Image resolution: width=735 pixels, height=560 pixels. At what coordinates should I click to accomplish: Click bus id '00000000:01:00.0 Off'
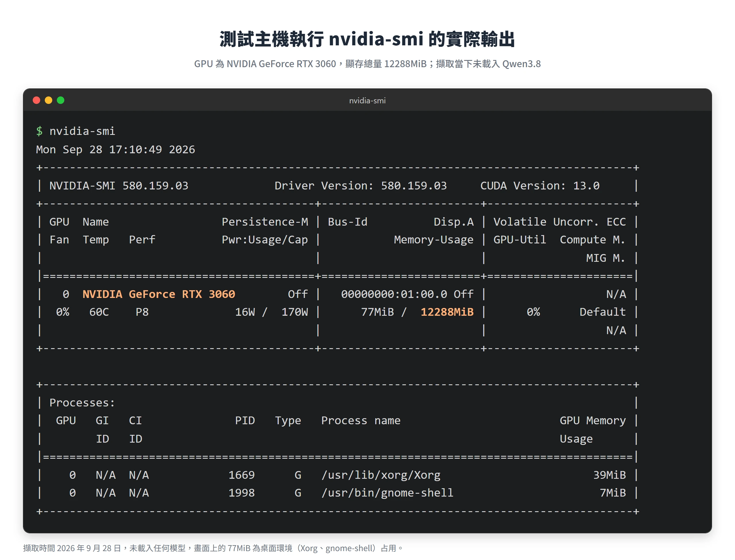[407, 294]
